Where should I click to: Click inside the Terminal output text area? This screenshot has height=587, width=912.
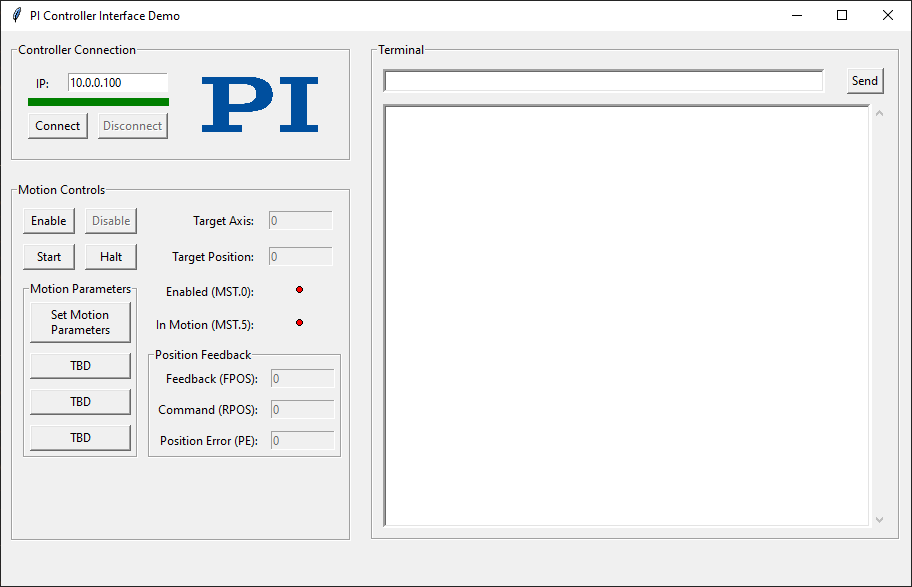626,316
